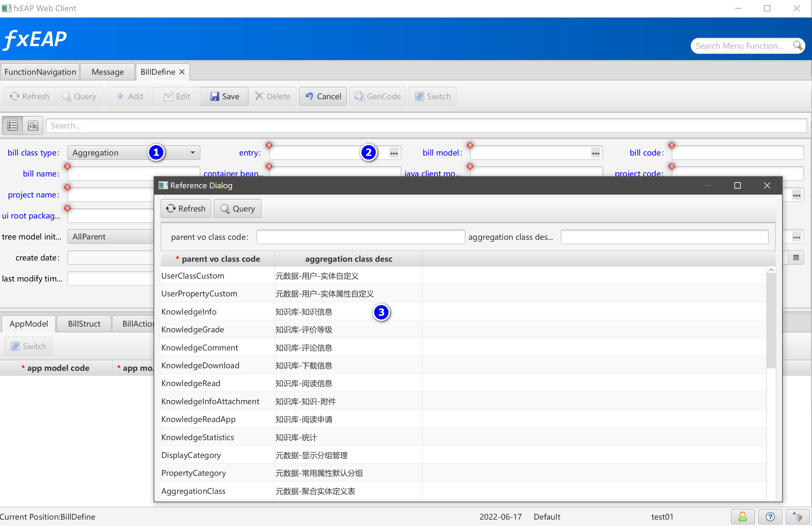Switch to card view icon
This screenshot has height=526, width=812.
point(33,126)
